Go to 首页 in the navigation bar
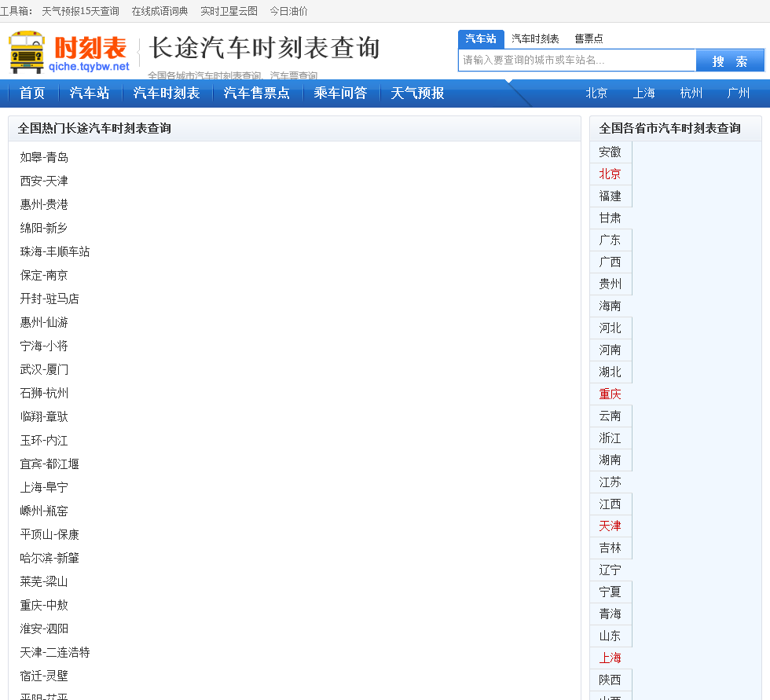This screenshot has height=700, width=770. (32, 93)
